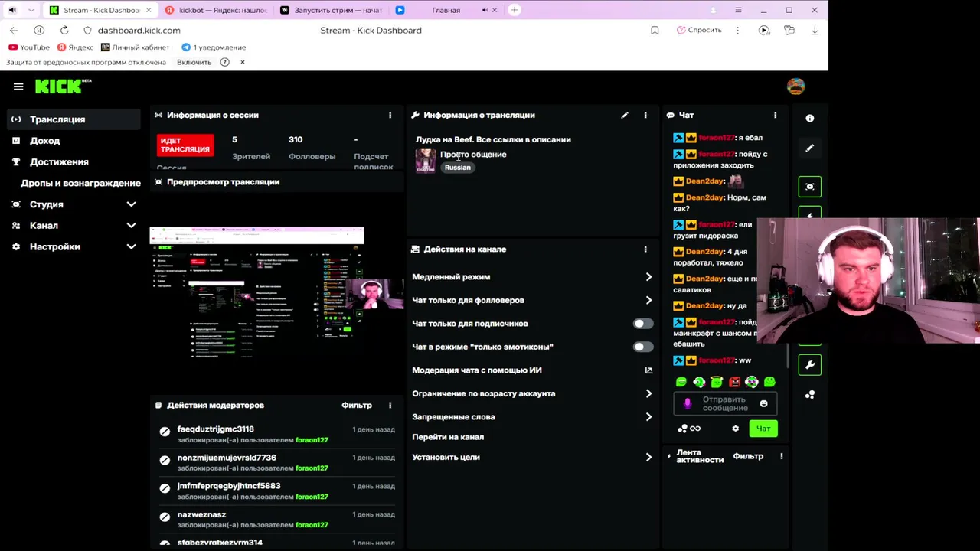Open Чат только для фолловеров arrow
The width and height of the screenshot is (980, 551).
click(x=648, y=301)
